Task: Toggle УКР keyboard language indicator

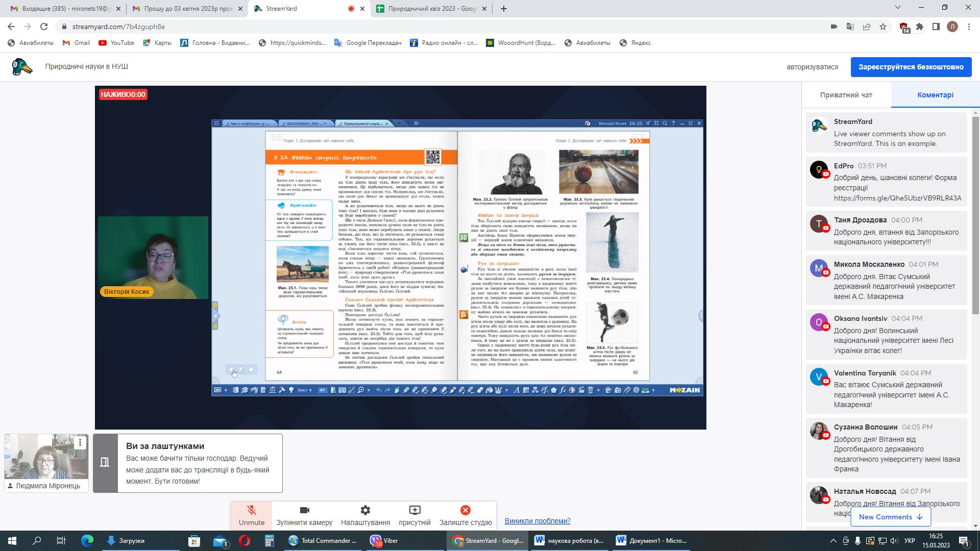Action: click(x=909, y=541)
